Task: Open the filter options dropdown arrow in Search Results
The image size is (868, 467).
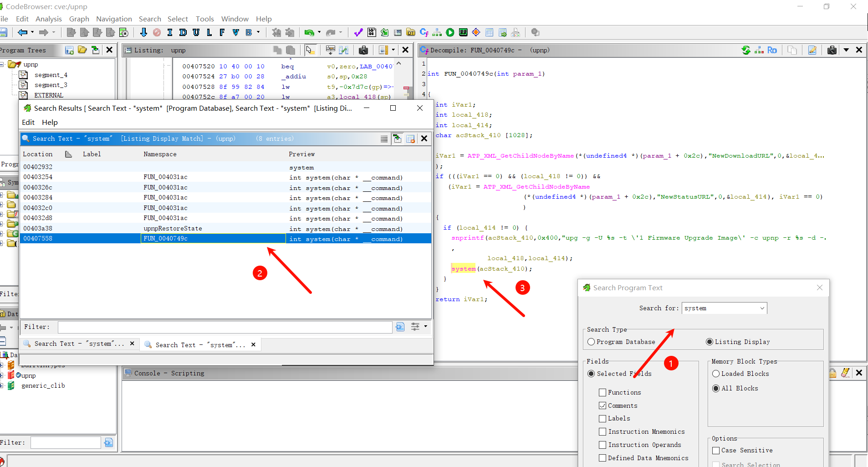Action: click(426, 326)
